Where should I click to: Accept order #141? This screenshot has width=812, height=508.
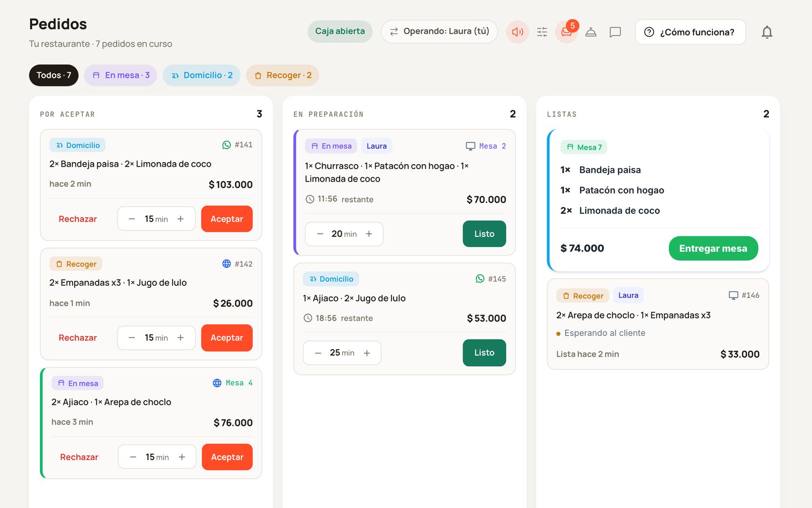pyautogui.click(x=227, y=219)
